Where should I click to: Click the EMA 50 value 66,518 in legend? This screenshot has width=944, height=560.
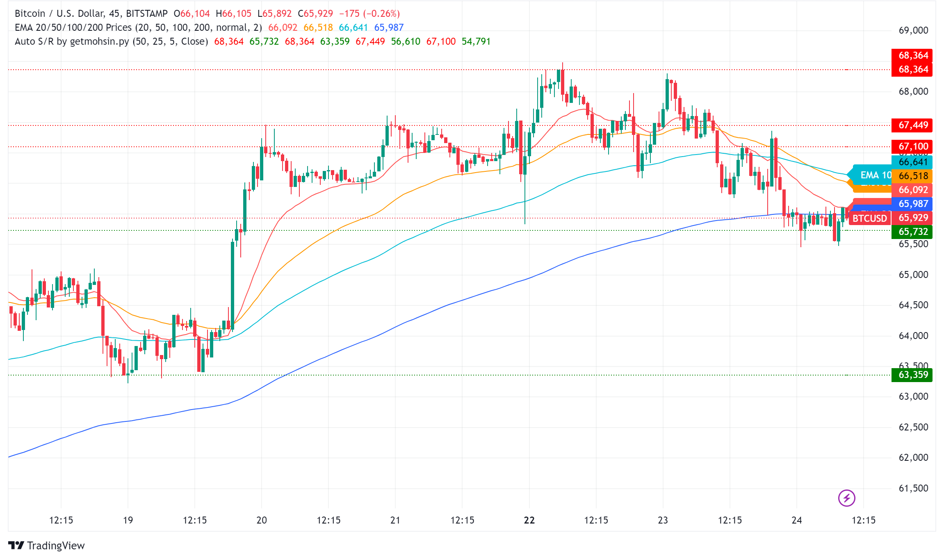(318, 27)
